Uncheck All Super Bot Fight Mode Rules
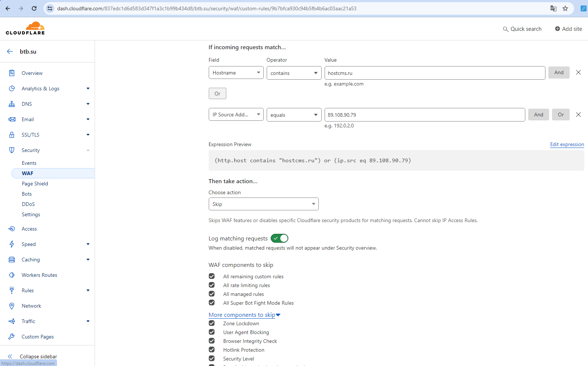Screen dimensions: 588x366 tap(212, 302)
